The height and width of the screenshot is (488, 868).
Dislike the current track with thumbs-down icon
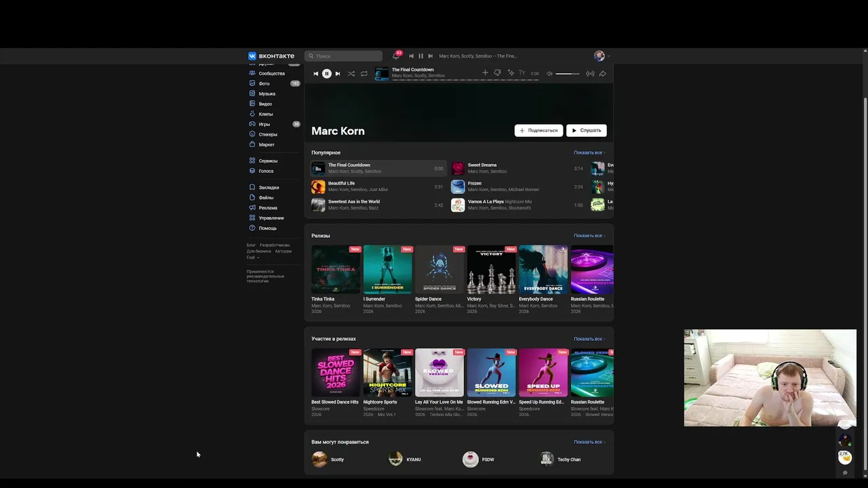pos(497,73)
